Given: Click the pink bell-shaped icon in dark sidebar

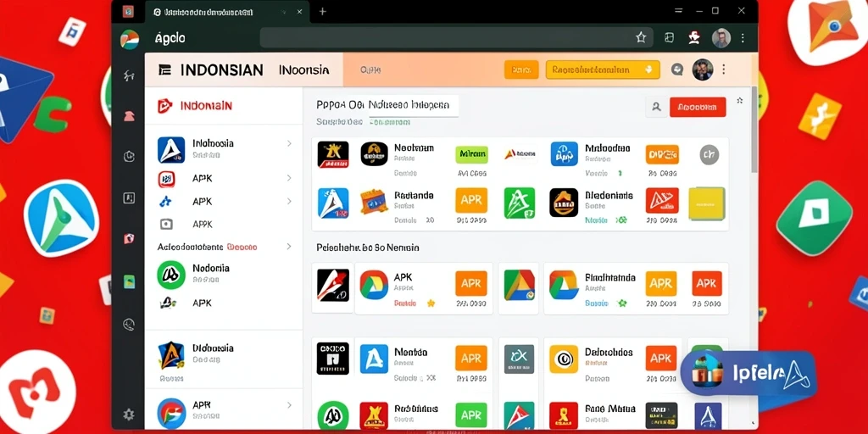Looking at the screenshot, I should pyautogui.click(x=129, y=116).
